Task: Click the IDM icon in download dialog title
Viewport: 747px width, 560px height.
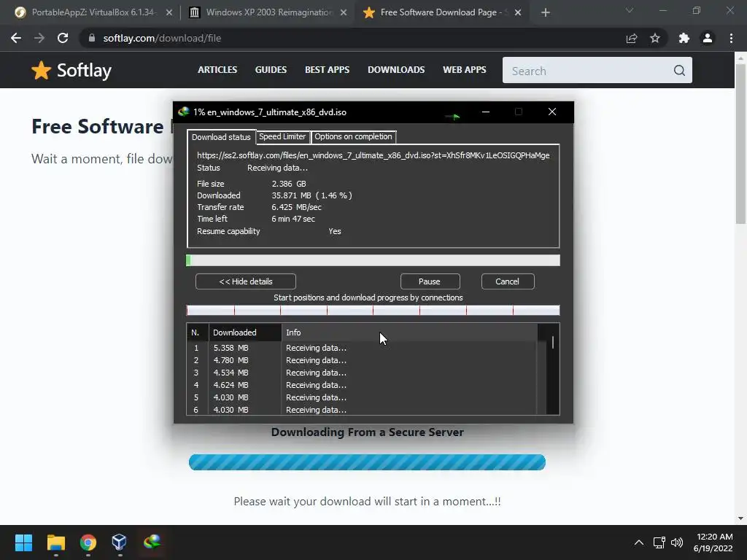Action: point(184,112)
